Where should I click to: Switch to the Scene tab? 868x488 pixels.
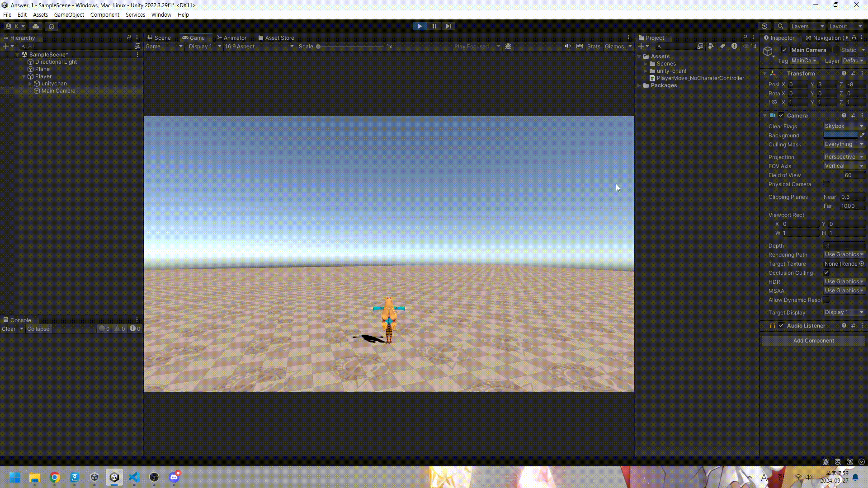click(x=159, y=38)
